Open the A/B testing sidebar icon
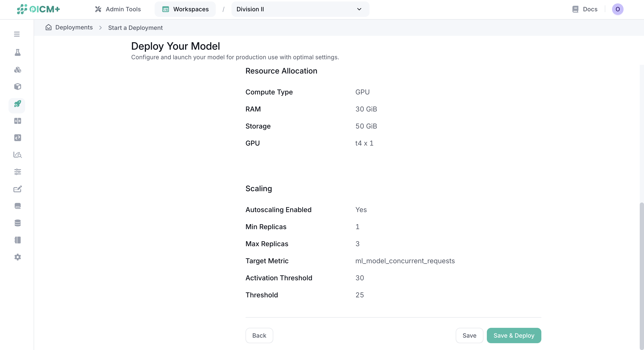644x350 pixels. pos(17,121)
